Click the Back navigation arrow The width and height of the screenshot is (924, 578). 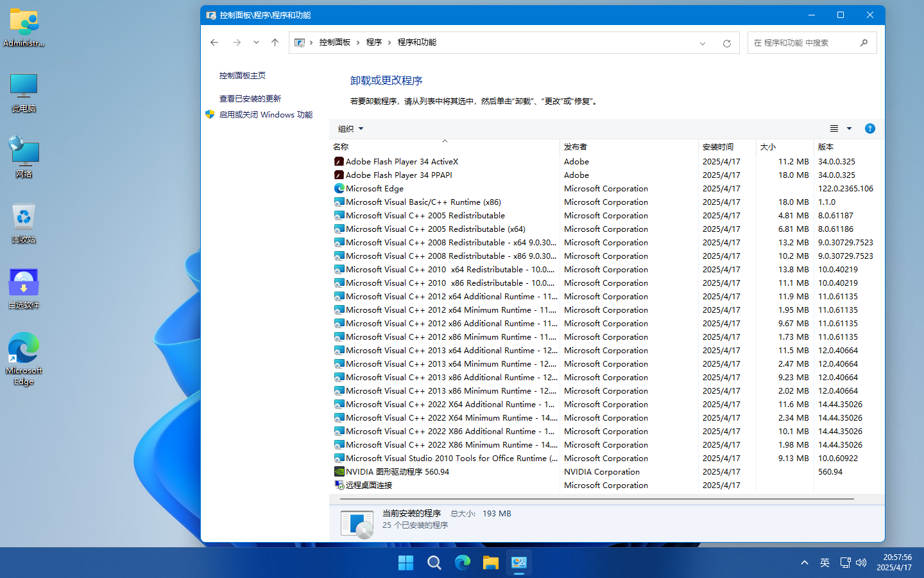pos(214,42)
